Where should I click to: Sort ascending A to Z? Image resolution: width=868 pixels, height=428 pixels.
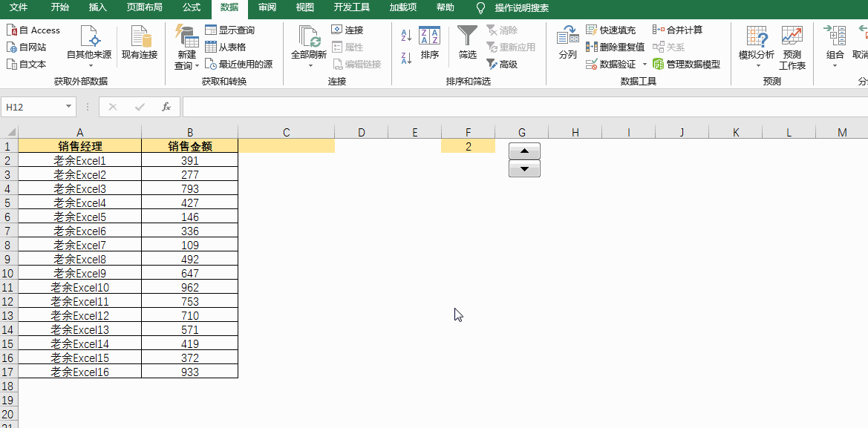click(406, 36)
